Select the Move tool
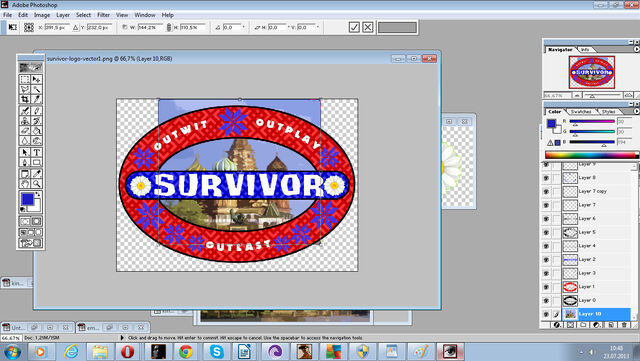Viewport: 640px width, 361px height. 36,79
